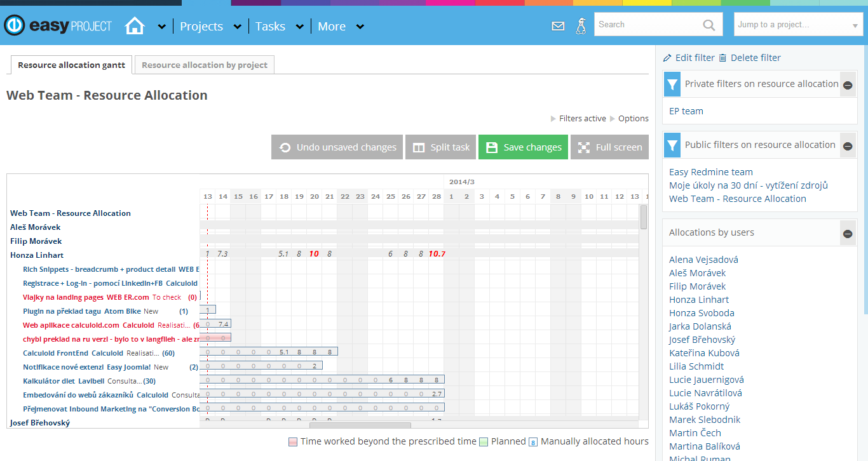Click the Delete filter link

click(x=756, y=58)
